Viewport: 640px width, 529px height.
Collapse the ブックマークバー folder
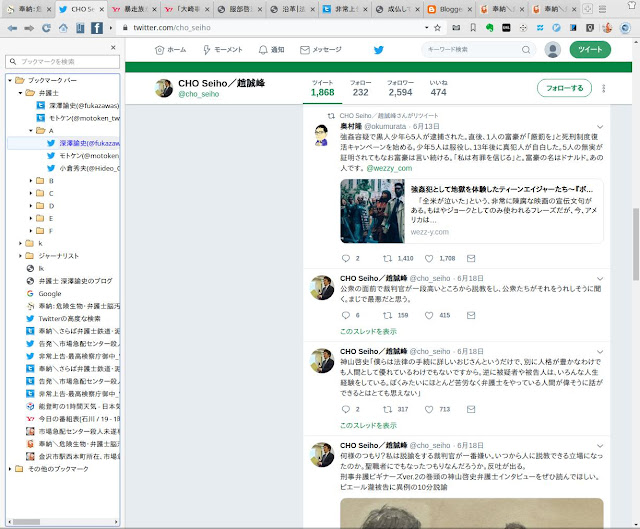click(10, 80)
